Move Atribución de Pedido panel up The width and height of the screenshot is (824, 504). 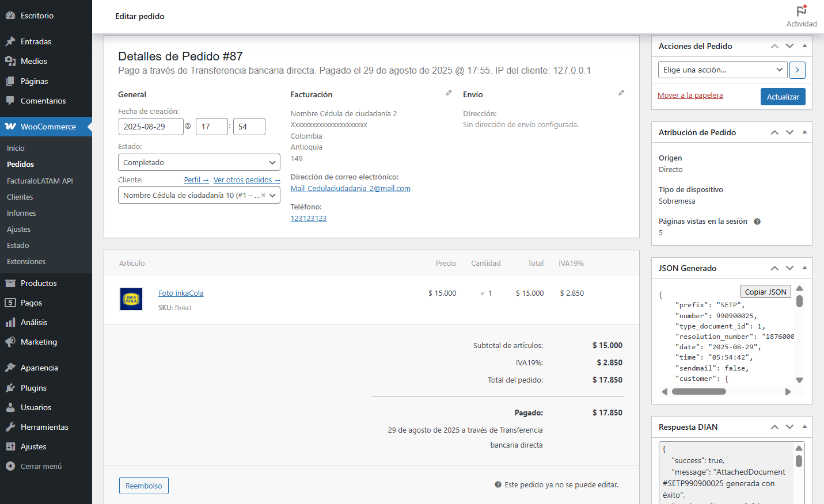click(774, 132)
